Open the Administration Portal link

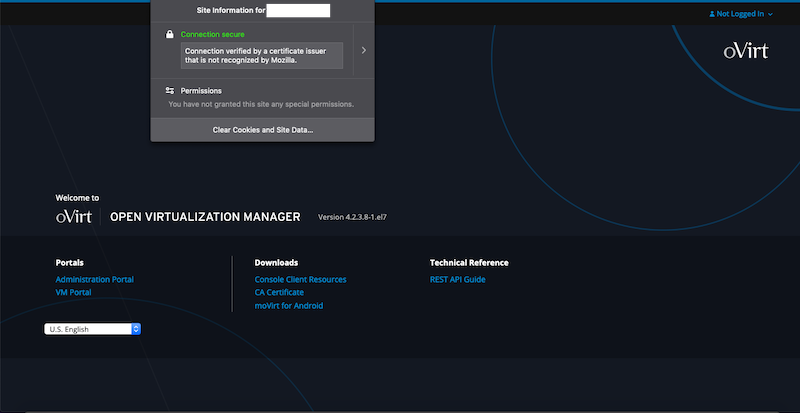click(x=94, y=279)
